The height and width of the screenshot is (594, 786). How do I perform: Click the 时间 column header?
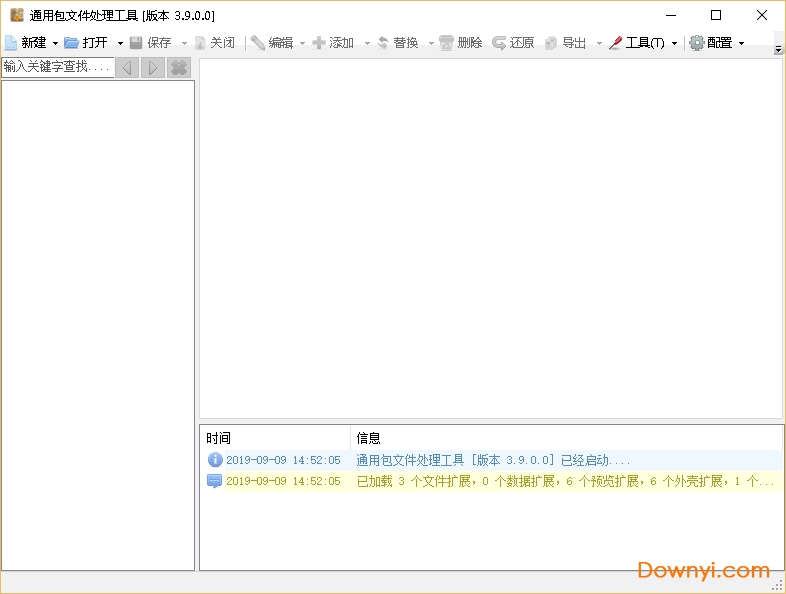(275, 438)
